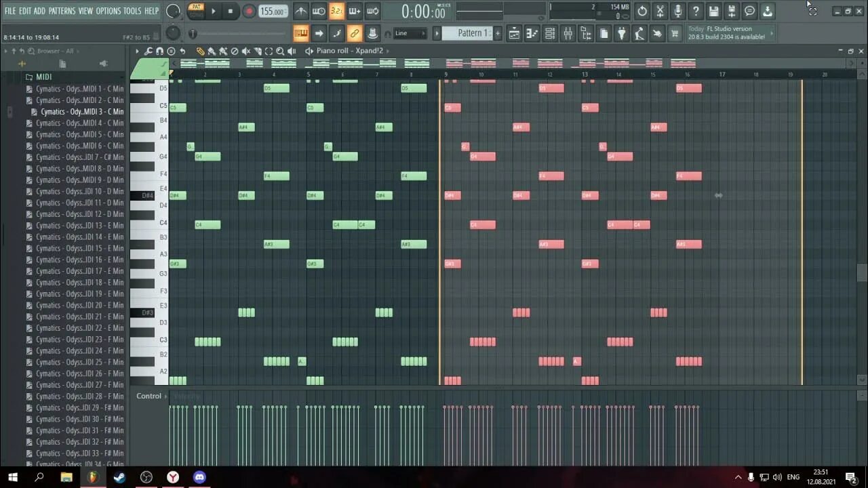Open Control lane event selector dropdown
The height and width of the screenshot is (488, 868).
(x=166, y=396)
